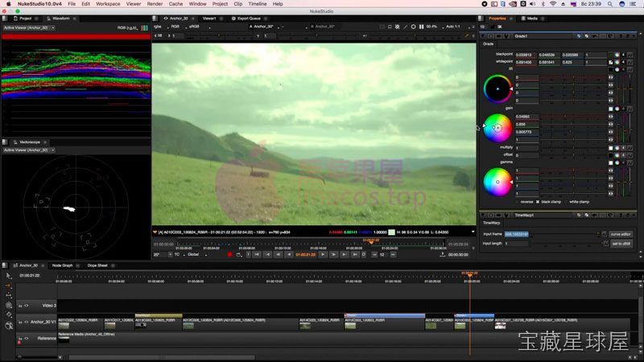Select the track selection tool in the timeline toolbar

tap(9, 295)
